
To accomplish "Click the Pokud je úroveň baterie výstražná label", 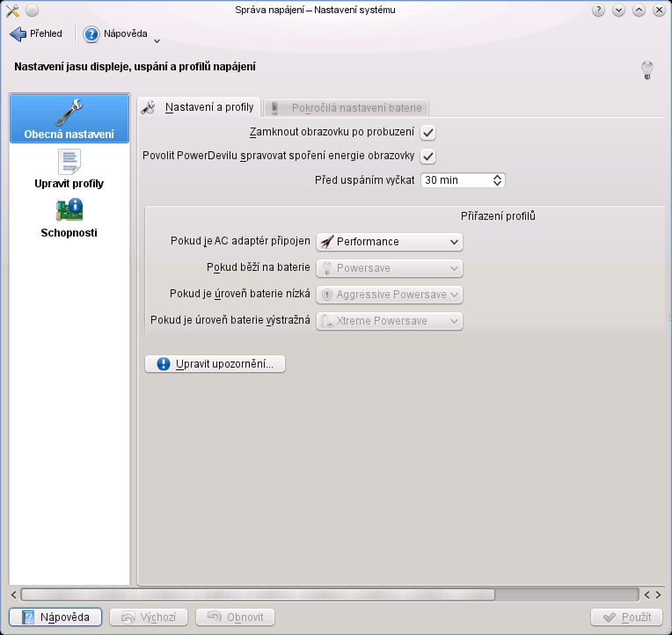I will [x=230, y=320].
